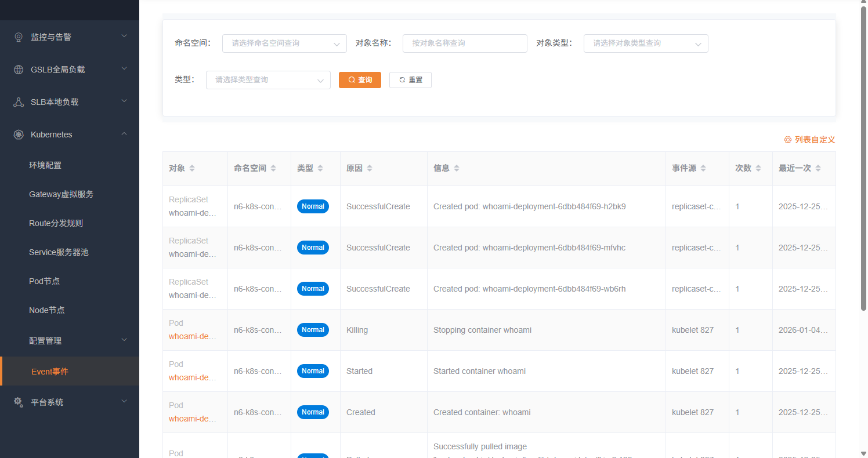Viewport: 868px width, 458px height.
Task: Click the 对象名称 search input field
Action: (x=465, y=43)
